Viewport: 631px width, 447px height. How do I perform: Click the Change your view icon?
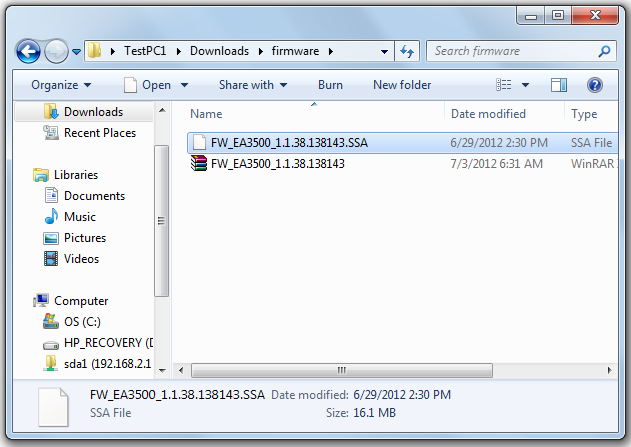[503, 85]
